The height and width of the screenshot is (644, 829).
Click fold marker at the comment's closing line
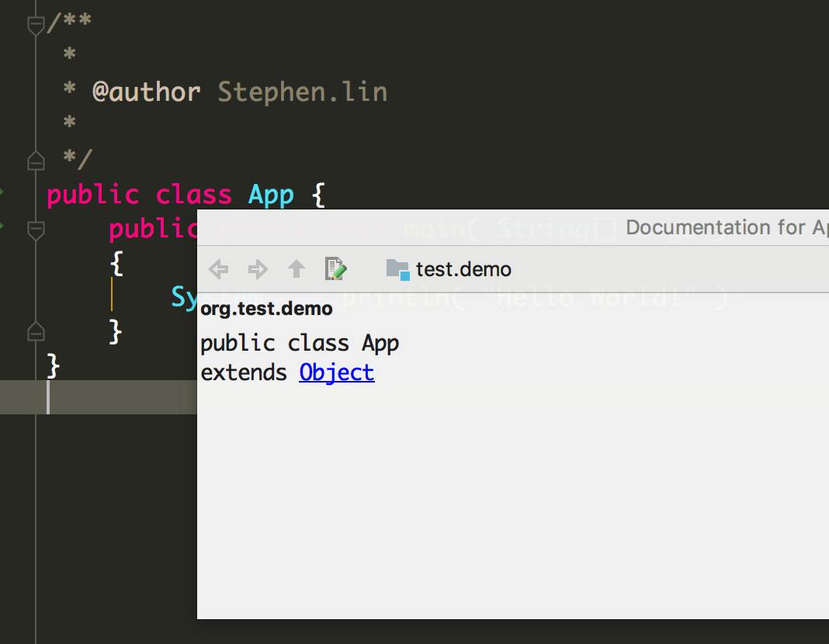pos(36,161)
